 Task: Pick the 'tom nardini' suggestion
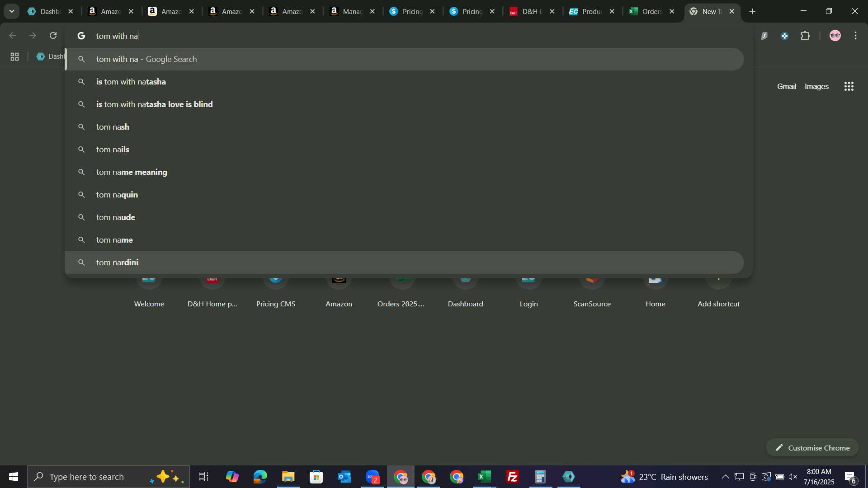[405, 263]
